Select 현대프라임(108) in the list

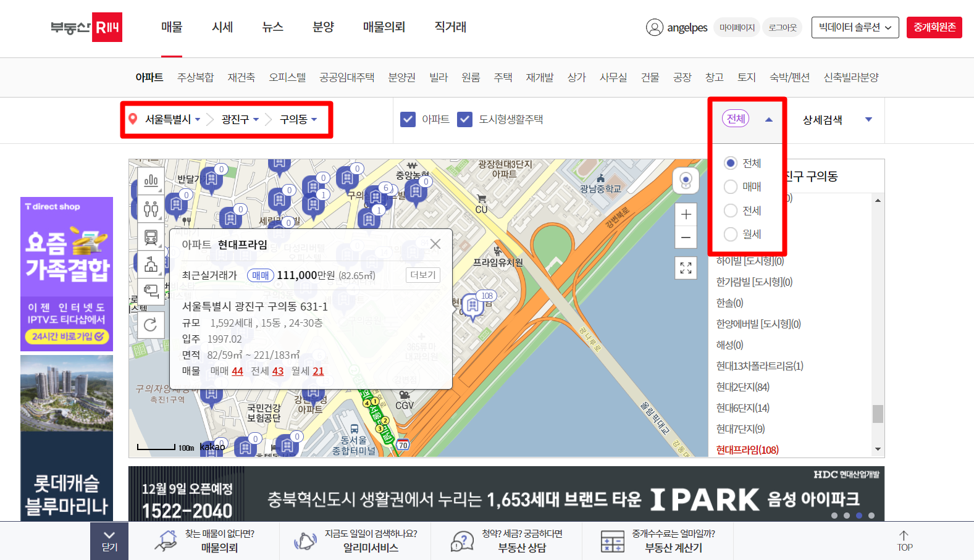pyautogui.click(x=747, y=450)
